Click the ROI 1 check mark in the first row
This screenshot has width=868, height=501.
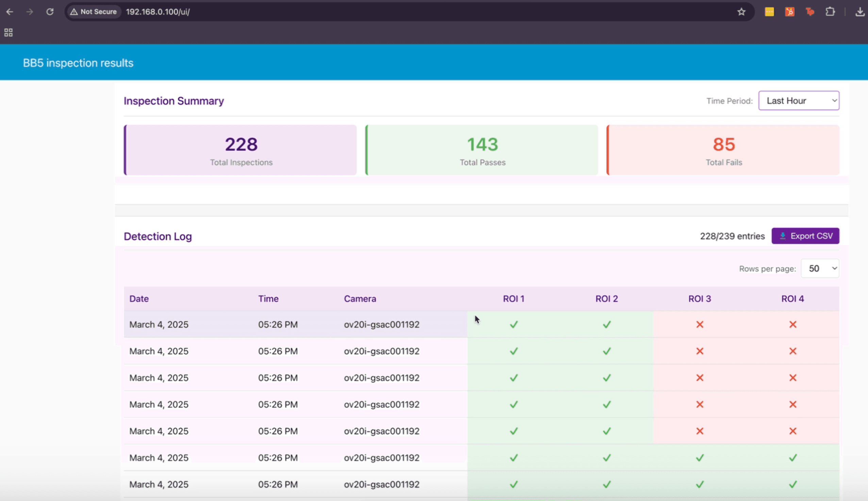[513, 324]
